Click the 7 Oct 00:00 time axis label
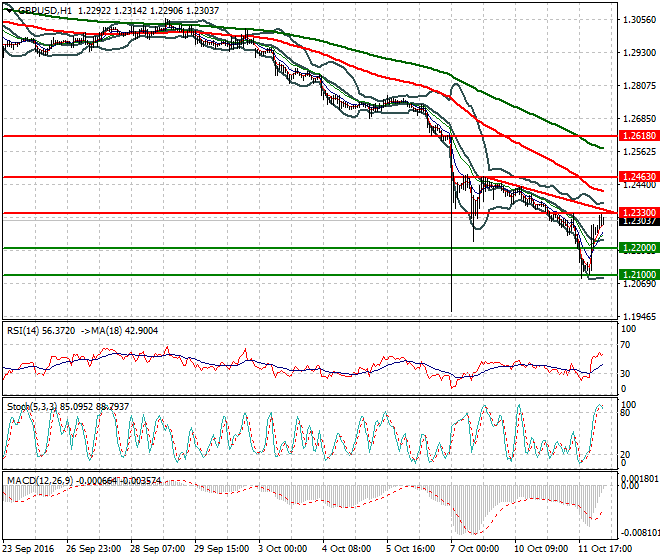The height and width of the screenshot is (560, 660). [475, 549]
